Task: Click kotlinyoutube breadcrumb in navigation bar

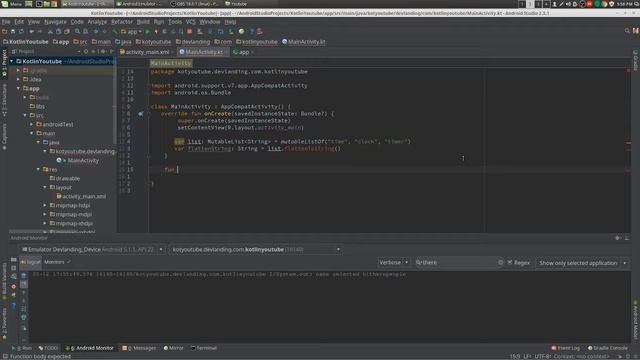Action: click(257, 42)
